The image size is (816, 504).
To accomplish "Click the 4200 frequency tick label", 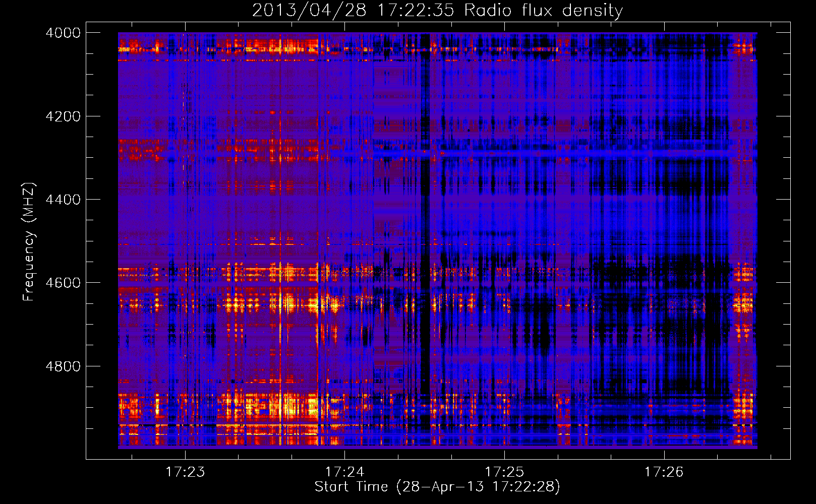I will (x=63, y=116).
